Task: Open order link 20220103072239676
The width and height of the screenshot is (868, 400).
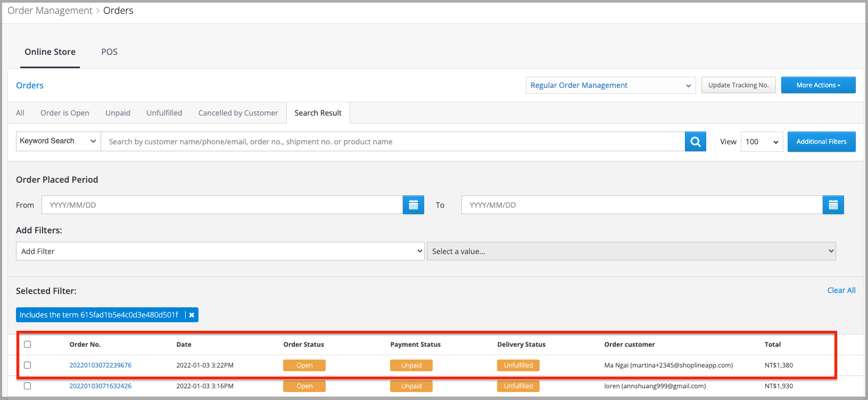Action: click(x=100, y=365)
